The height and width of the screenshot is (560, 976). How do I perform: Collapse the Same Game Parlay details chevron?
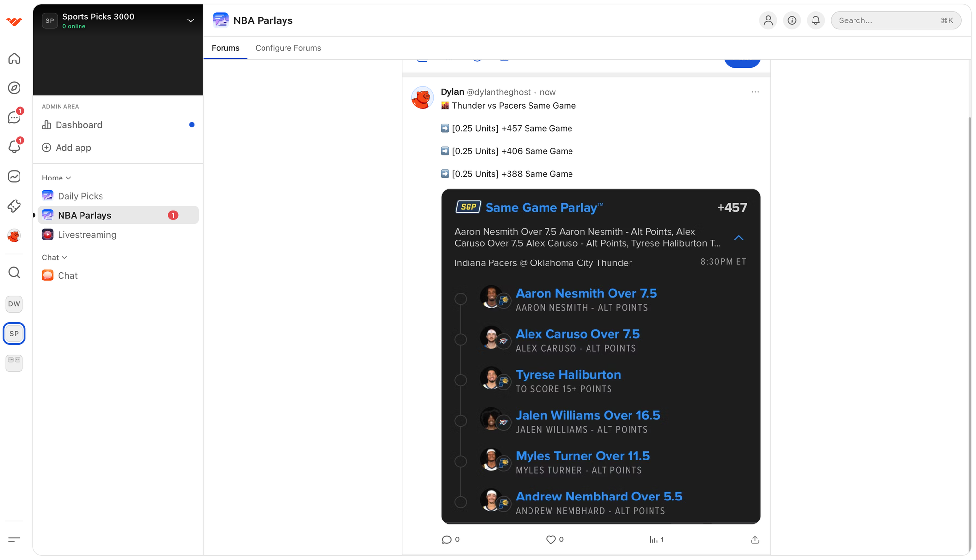738,238
